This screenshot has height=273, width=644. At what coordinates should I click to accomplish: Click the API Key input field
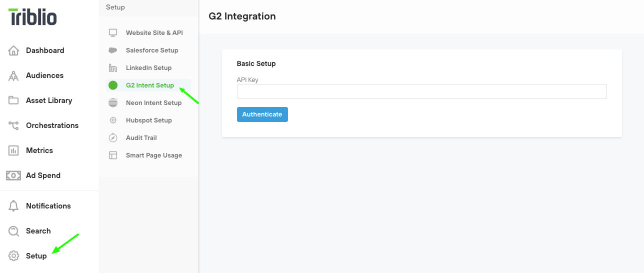pyautogui.click(x=421, y=91)
